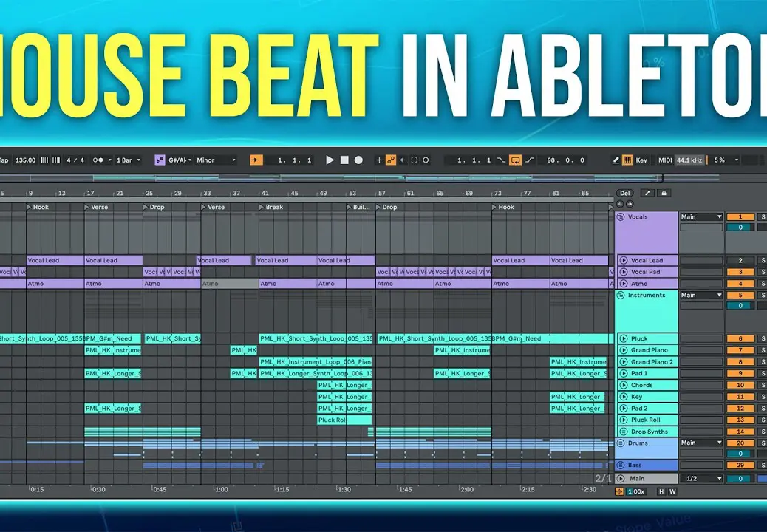Start playback with the Play button
This screenshot has width=767, height=532.
point(330,160)
